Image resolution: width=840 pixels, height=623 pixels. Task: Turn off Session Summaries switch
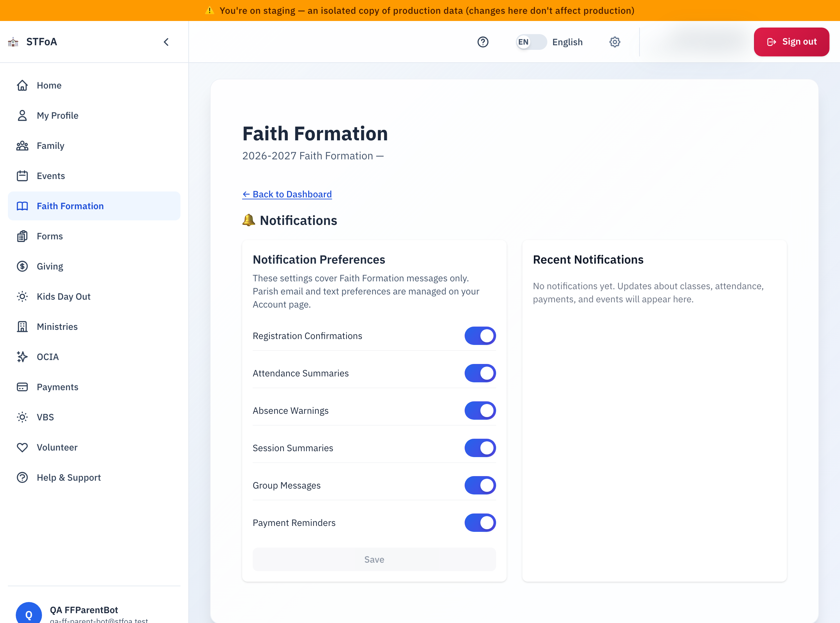[x=480, y=448]
